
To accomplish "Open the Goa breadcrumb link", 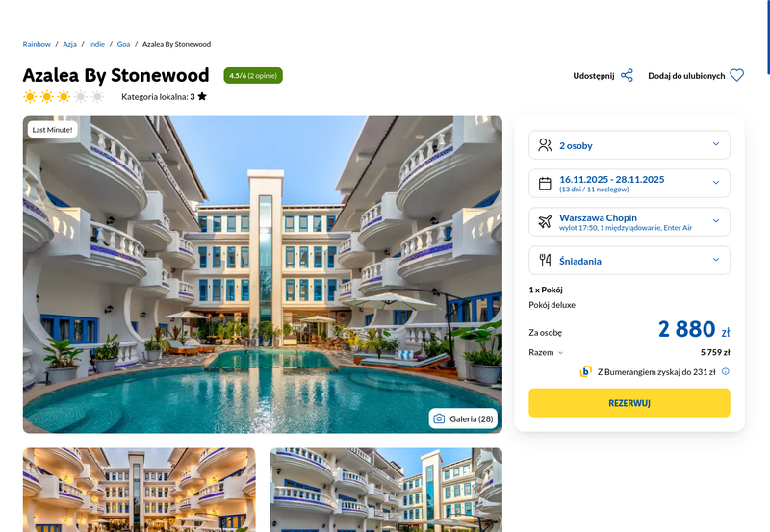I will pyautogui.click(x=123, y=44).
